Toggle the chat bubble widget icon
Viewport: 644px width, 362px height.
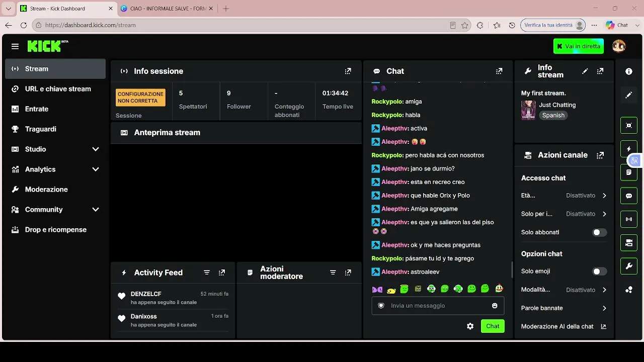tap(629, 196)
